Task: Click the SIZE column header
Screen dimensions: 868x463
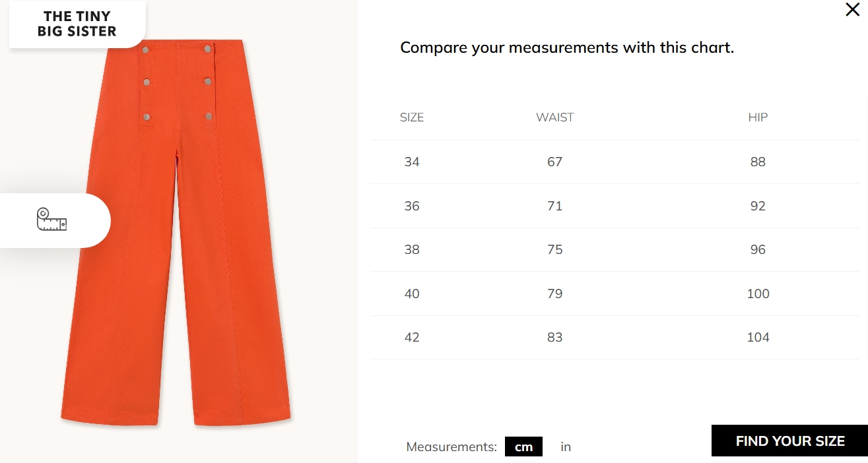Action: (412, 117)
